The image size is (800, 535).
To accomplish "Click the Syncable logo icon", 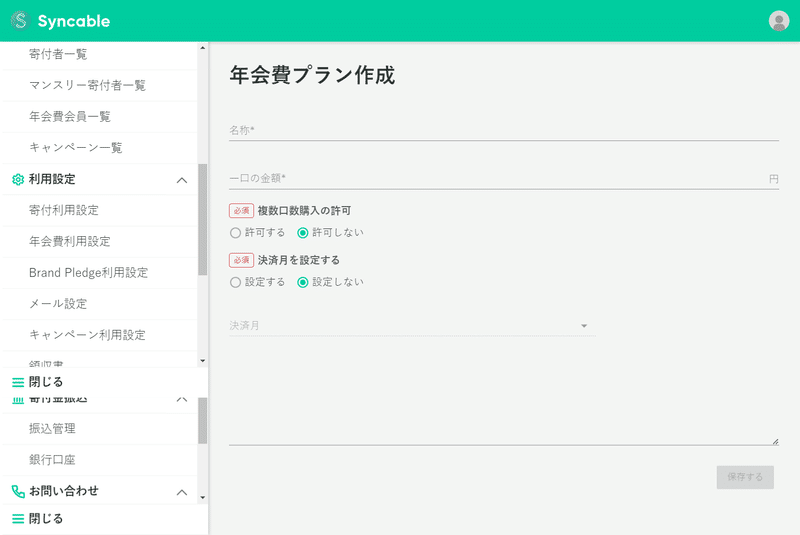I will click(x=20, y=21).
